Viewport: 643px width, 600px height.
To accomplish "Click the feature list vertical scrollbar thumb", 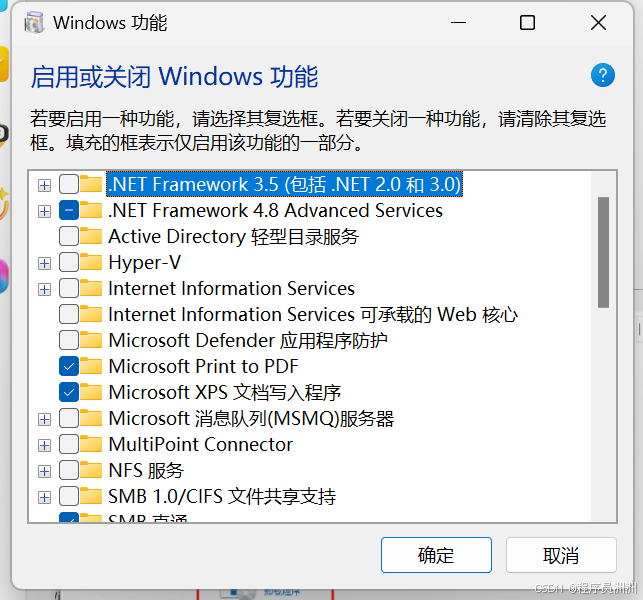I will coord(603,250).
